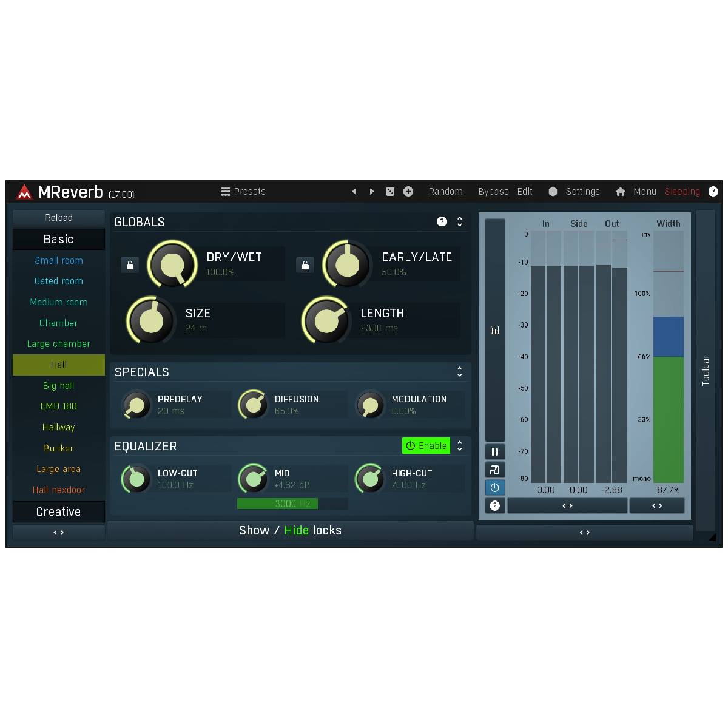Click the Modulation knob
Viewport: 728px width, 728px height.
370,405
